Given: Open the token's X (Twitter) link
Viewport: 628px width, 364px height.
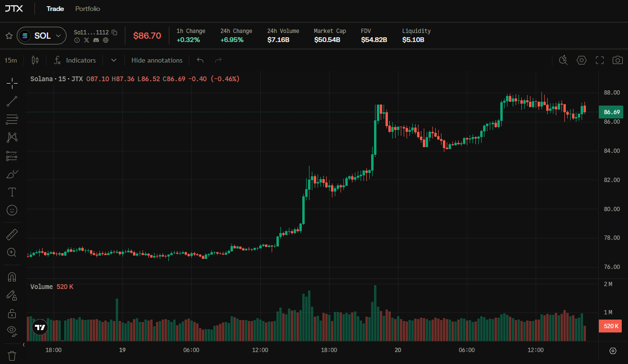Looking at the screenshot, I should click(x=87, y=40).
